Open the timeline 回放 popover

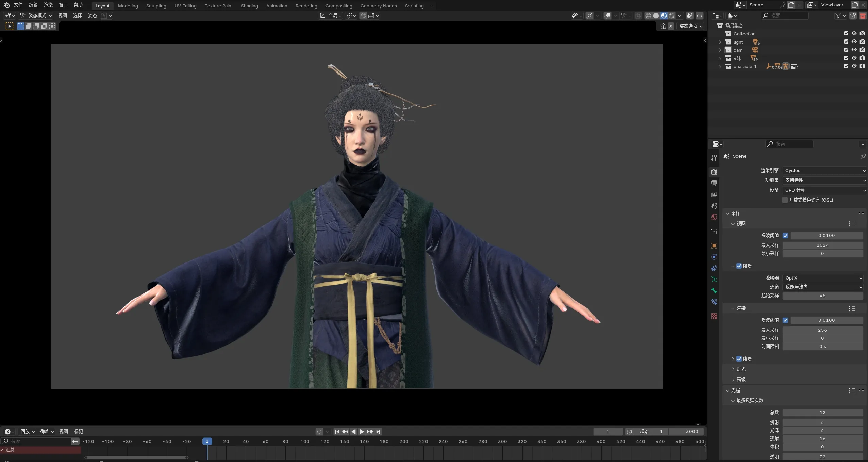[x=28, y=432]
